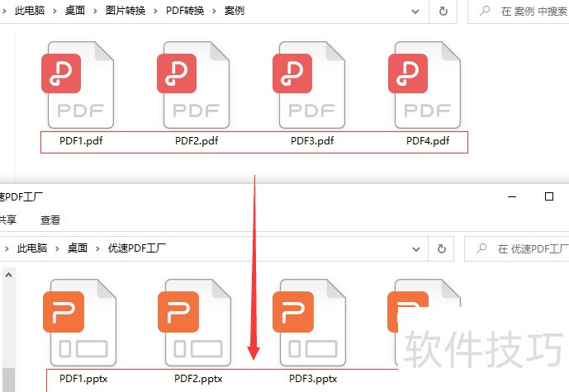Open the 查看 ribbon tab
This screenshot has height=392, width=569.
[x=50, y=220]
